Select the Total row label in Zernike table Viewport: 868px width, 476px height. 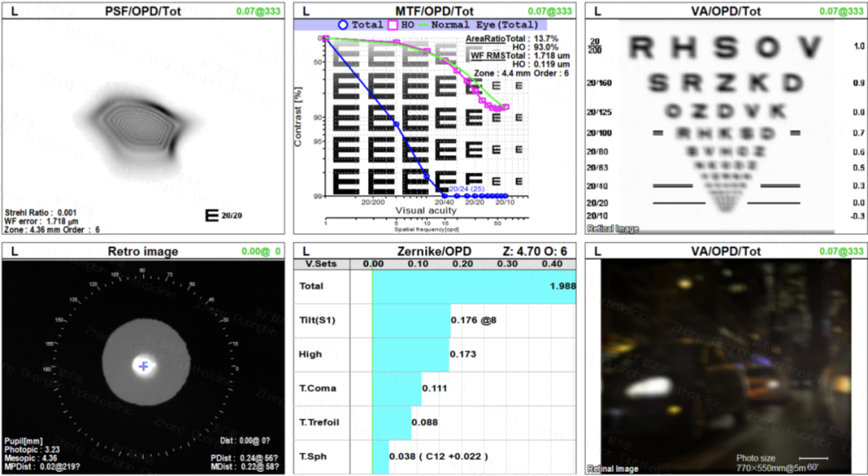tap(311, 286)
